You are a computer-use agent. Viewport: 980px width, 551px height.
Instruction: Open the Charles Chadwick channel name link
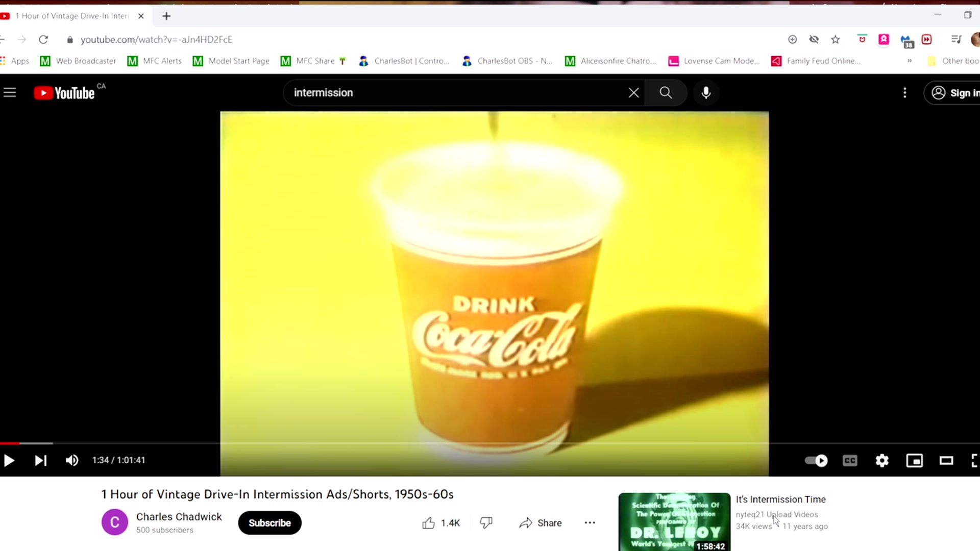click(x=179, y=517)
